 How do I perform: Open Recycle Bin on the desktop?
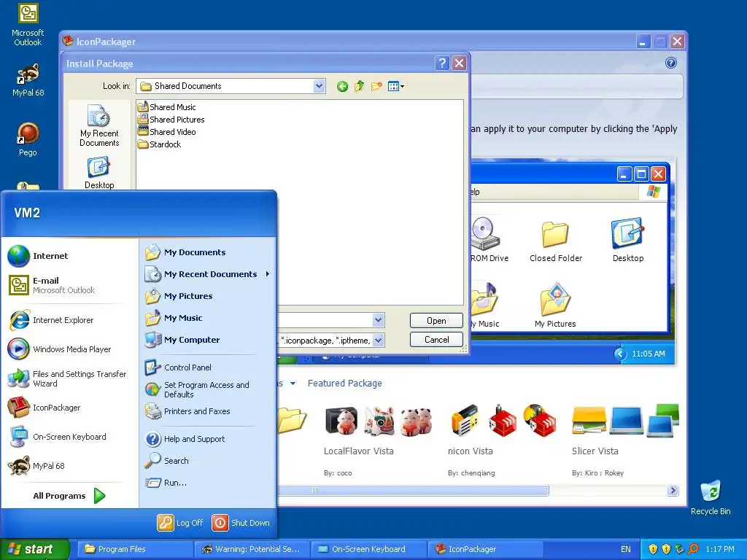coord(711,497)
